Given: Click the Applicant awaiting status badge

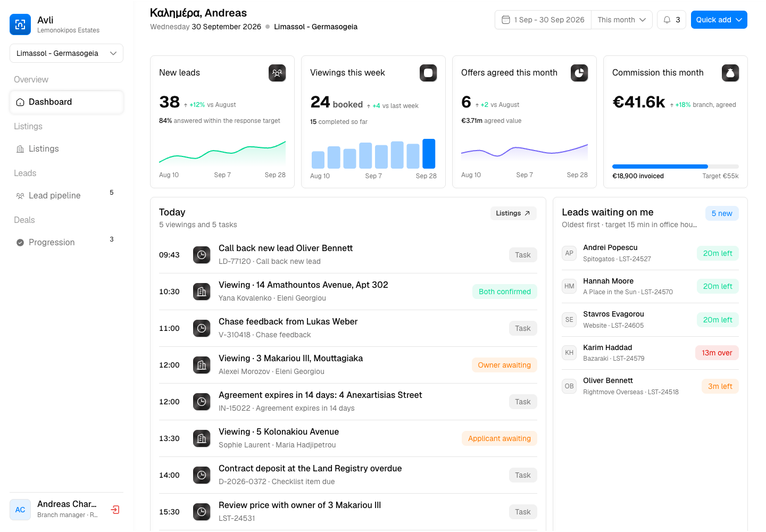Looking at the screenshot, I should coord(499,438).
